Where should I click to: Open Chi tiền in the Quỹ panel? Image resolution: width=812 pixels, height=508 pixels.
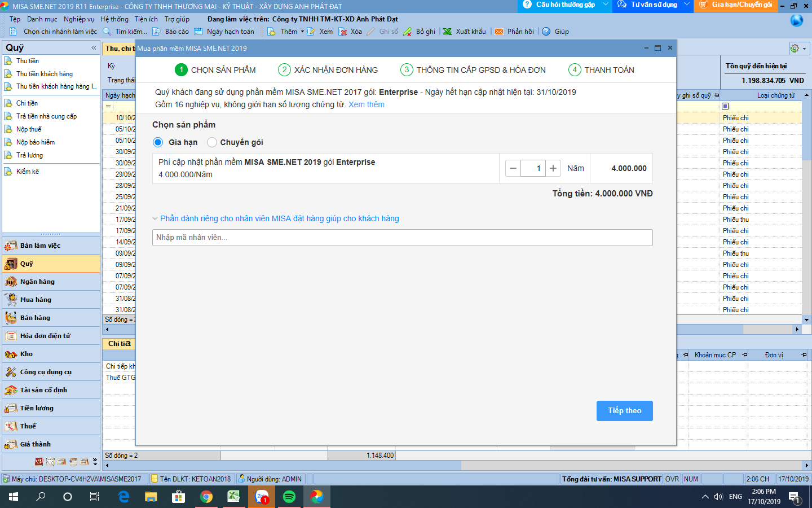point(27,103)
